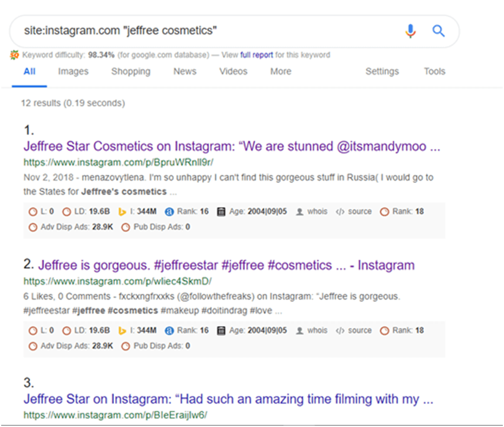The image size is (504, 427).
Task: Click the Bing index icon in second result
Action: (x=123, y=330)
